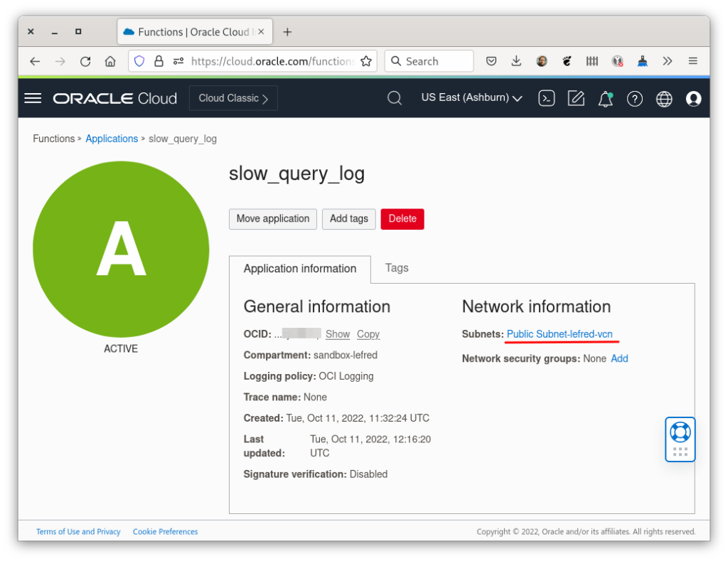Click the Delete button

click(x=402, y=219)
